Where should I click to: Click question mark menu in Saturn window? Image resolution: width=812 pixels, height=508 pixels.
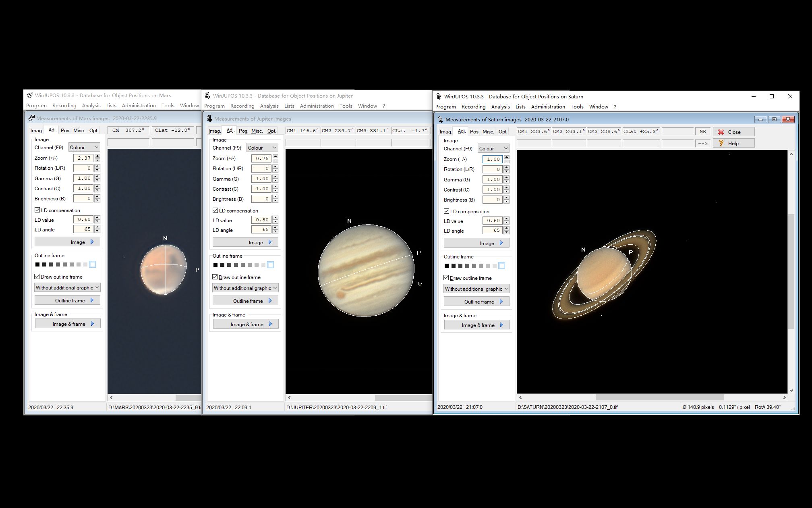(615, 106)
